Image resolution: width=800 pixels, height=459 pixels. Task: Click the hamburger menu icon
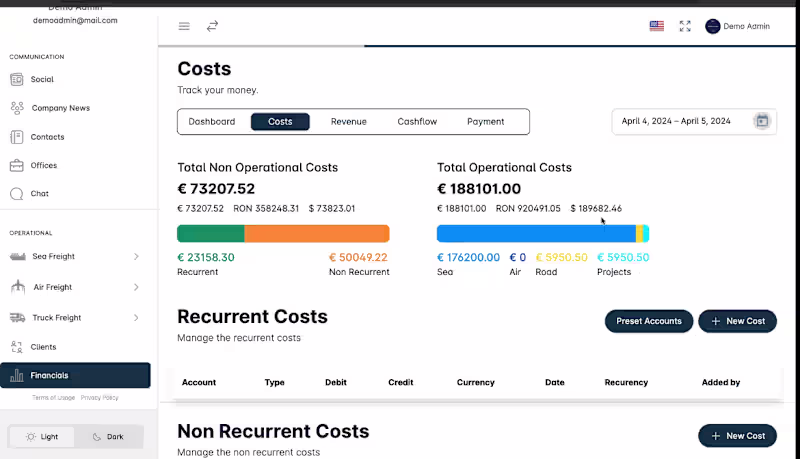click(x=184, y=26)
